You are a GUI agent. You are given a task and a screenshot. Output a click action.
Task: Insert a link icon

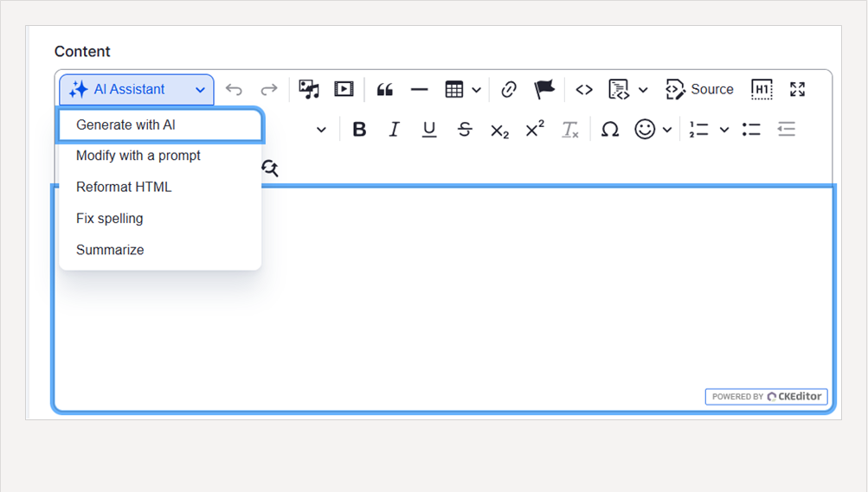[x=509, y=90]
